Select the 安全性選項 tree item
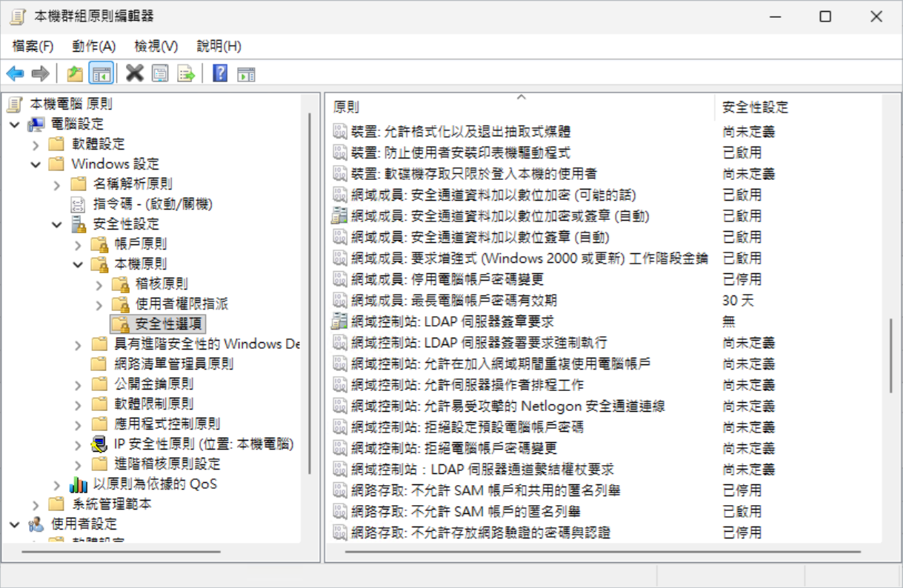The width and height of the screenshot is (903, 588). [x=159, y=324]
